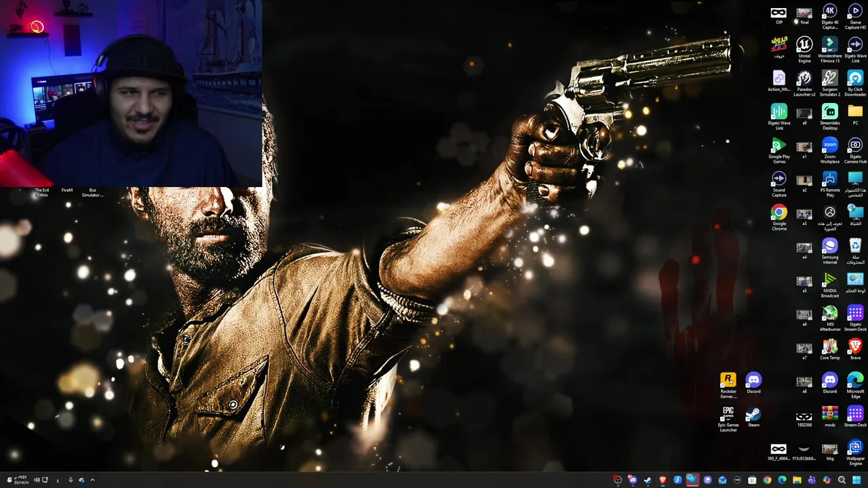Viewport: 868px width, 488px height.
Task: Select the a3 video file thumbnail
Action: [804, 216]
